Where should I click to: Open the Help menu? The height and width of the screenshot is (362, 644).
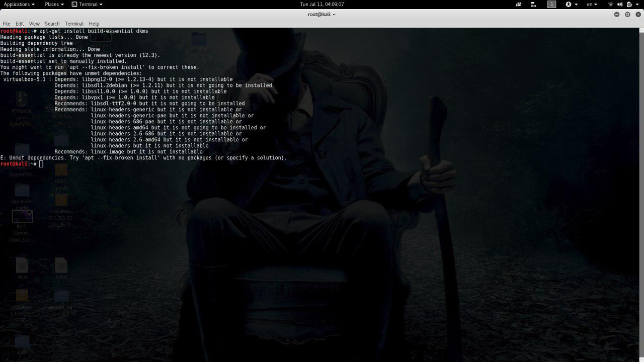coord(94,24)
